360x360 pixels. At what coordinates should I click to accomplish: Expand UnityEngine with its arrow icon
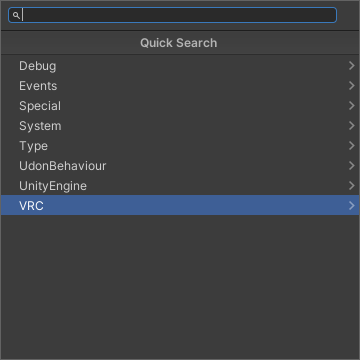352,186
